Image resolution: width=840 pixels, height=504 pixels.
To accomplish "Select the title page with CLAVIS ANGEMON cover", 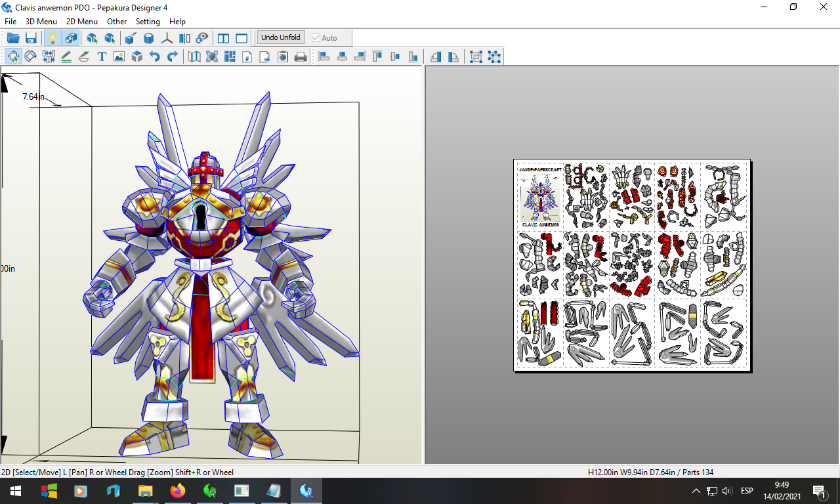I will coord(539,196).
